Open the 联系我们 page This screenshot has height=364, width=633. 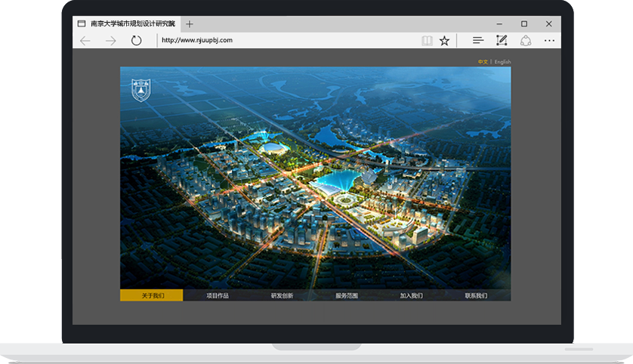[x=476, y=295]
